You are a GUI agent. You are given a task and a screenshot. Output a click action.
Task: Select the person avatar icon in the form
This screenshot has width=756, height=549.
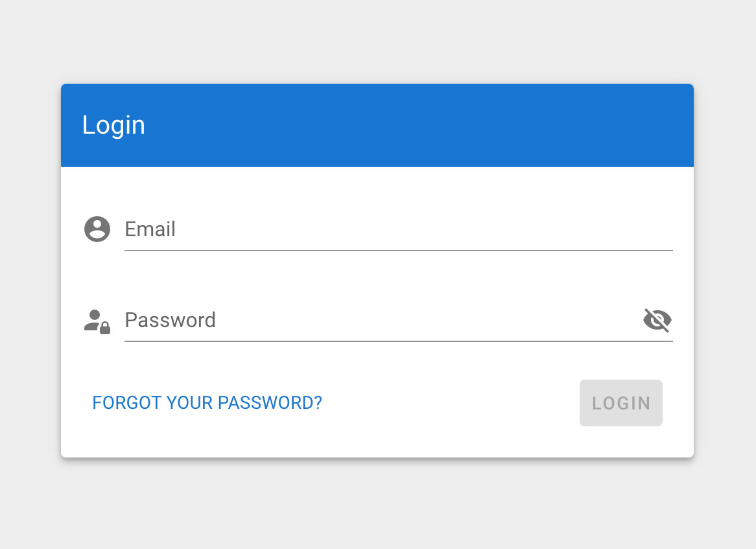(97, 229)
